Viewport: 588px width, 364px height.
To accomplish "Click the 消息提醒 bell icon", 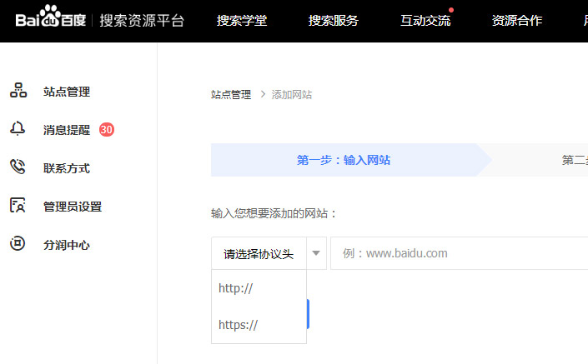I will (x=18, y=130).
